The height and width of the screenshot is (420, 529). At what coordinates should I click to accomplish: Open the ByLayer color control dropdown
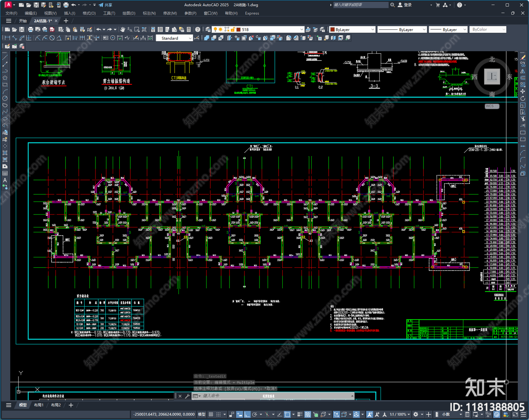click(x=373, y=29)
